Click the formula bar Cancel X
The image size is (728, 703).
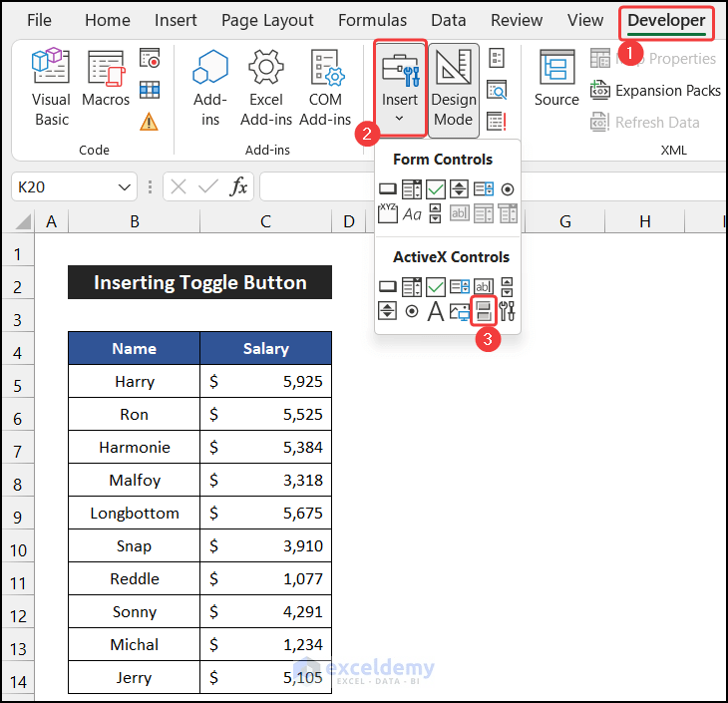[179, 187]
